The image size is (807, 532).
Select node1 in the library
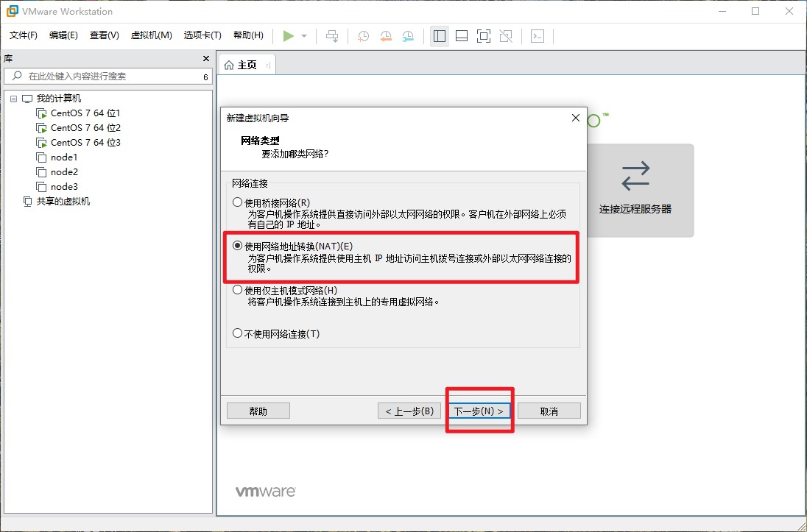tap(64, 157)
